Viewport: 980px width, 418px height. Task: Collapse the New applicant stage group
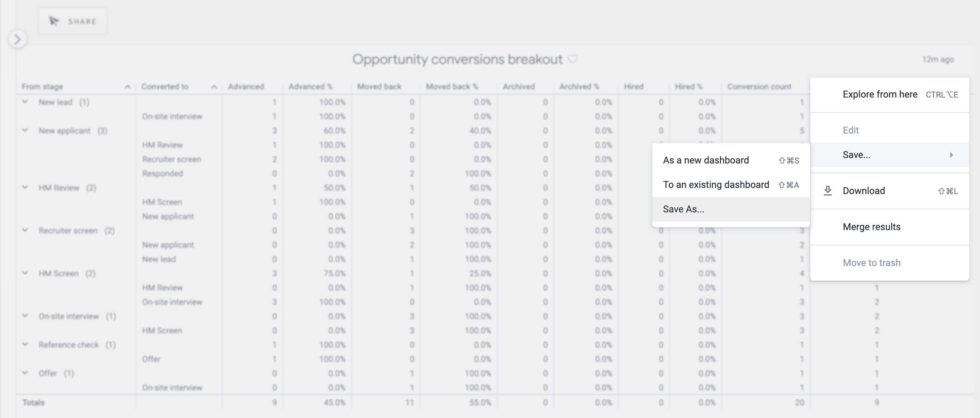click(26, 130)
